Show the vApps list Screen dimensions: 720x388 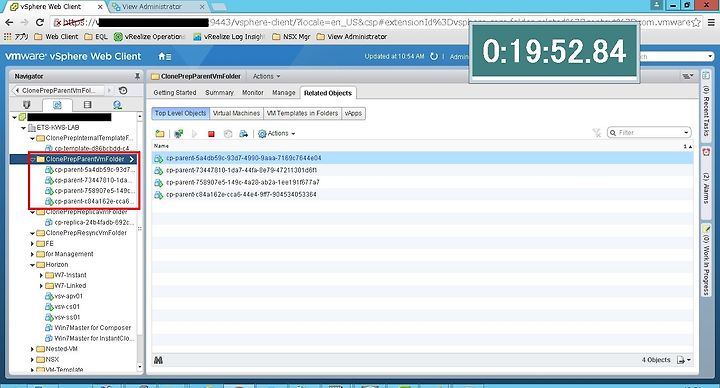point(354,113)
